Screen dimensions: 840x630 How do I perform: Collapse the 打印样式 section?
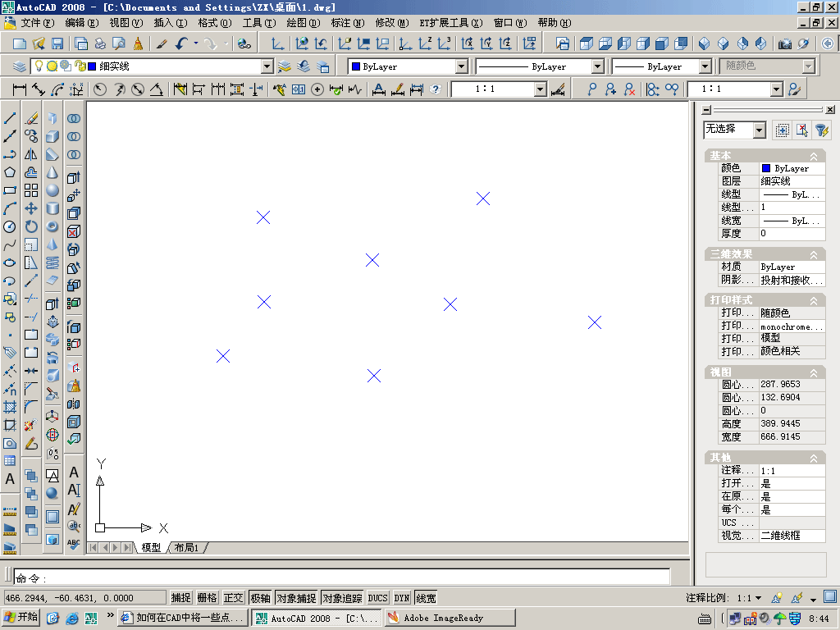(814, 300)
